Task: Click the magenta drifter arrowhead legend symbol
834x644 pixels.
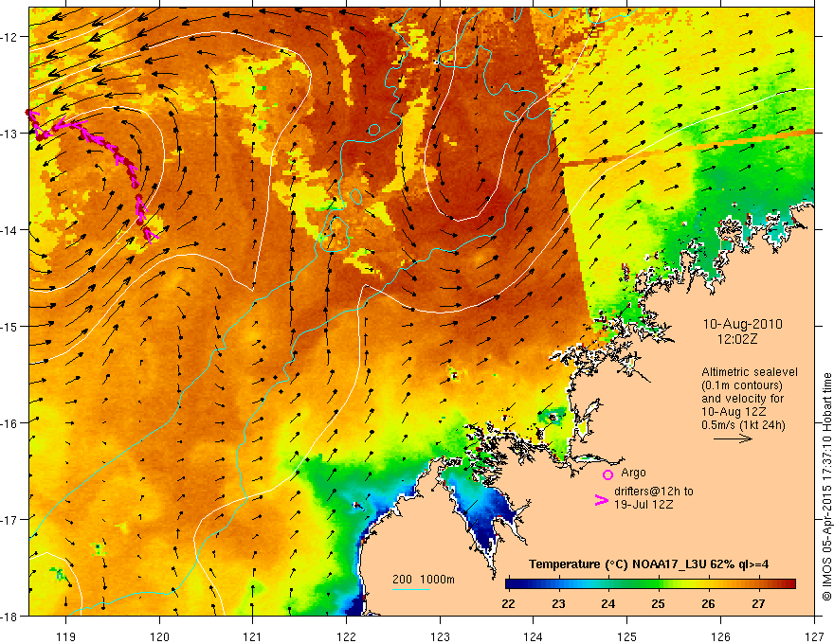Action: point(602,500)
